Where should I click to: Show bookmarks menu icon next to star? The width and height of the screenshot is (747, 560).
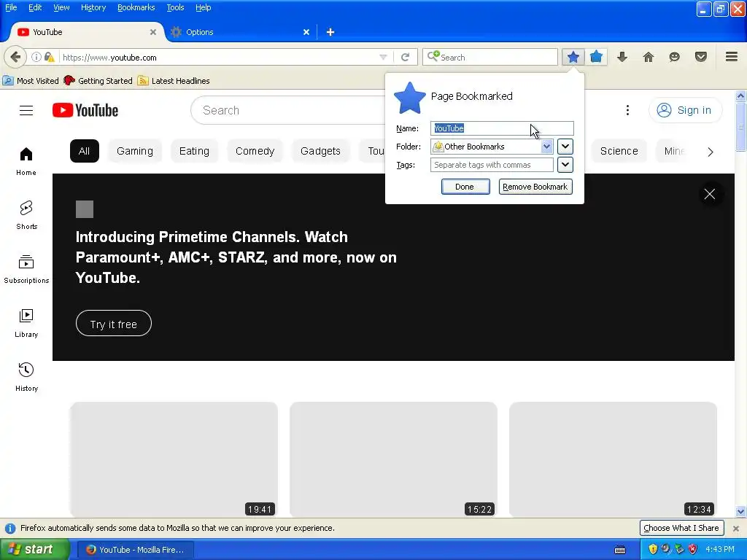pos(596,57)
